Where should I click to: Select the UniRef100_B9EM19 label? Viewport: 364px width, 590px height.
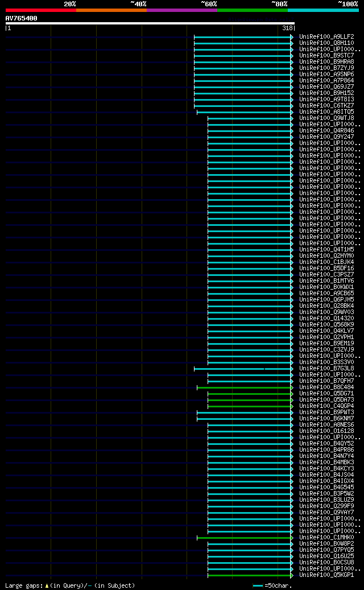[326, 343]
